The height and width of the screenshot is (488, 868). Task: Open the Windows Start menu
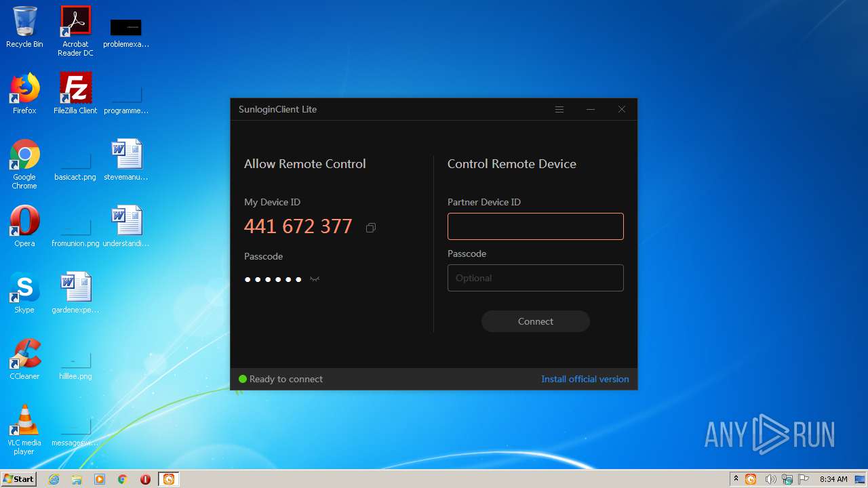click(18, 479)
